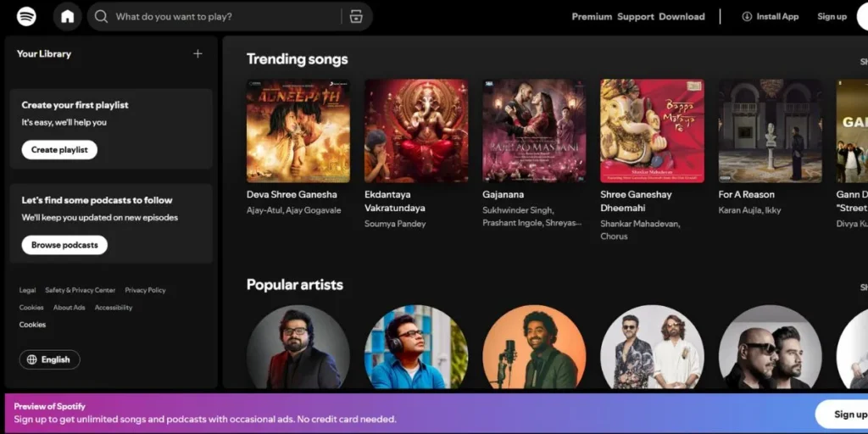Open Premium in top navigation

pyautogui.click(x=592, y=17)
